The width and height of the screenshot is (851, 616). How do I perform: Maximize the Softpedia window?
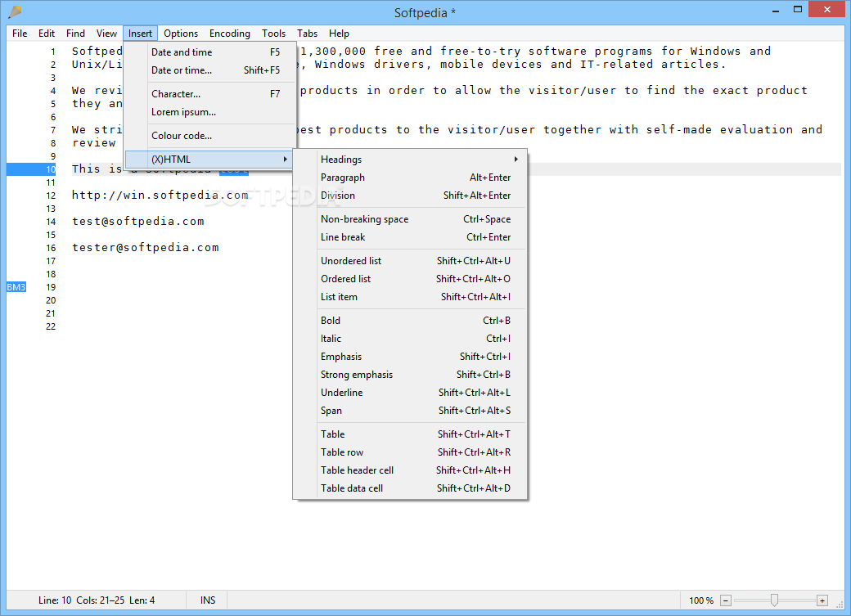(x=798, y=9)
